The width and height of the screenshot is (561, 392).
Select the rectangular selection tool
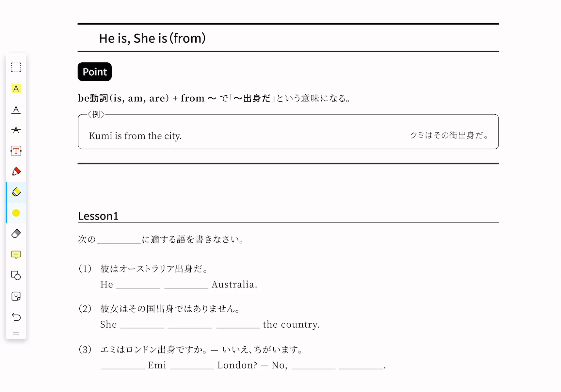(x=16, y=67)
